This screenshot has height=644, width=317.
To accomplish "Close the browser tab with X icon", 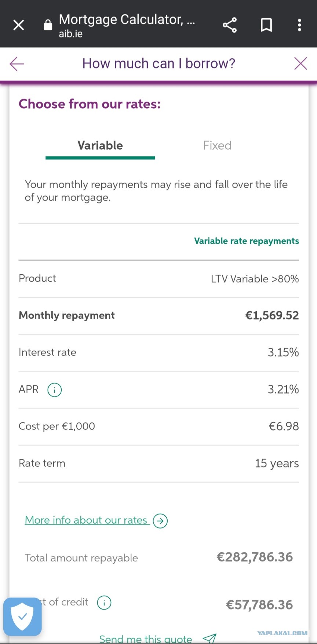I will coord(18,25).
